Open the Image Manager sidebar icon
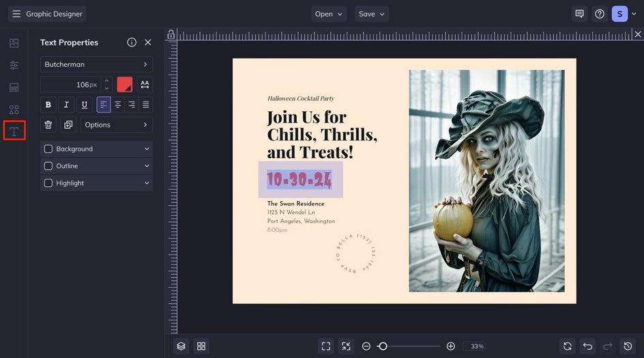 coord(14,43)
